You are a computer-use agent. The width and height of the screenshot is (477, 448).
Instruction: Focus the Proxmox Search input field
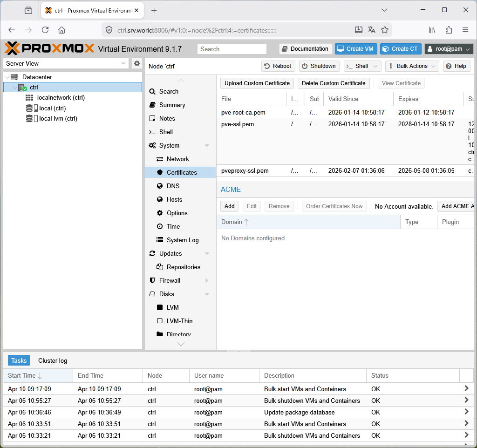pyautogui.click(x=232, y=49)
